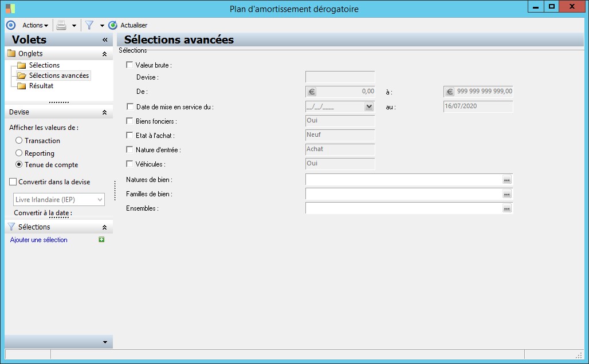Click the printer icon in the toolbar
Viewport: 589px width, 364px height.
coord(61,25)
